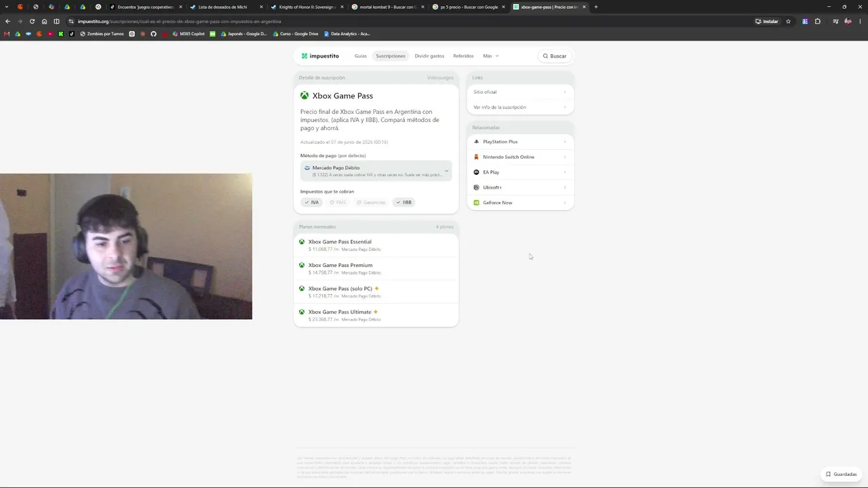The width and height of the screenshot is (868, 488).
Task: Click the PlayStation Plus logo icon
Action: click(476, 142)
